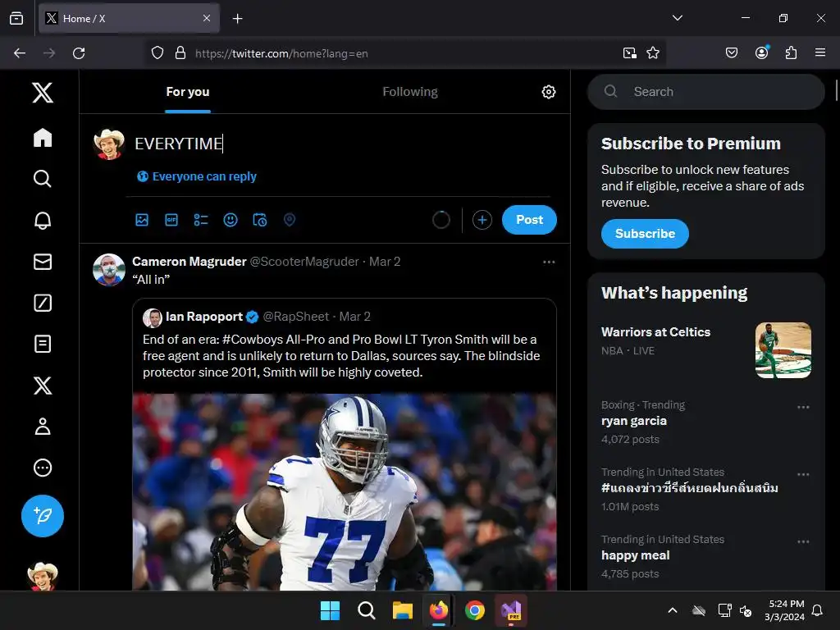This screenshot has width=840, height=630.
Task: Click the site lock icon in address bar
Action: (180, 53)
